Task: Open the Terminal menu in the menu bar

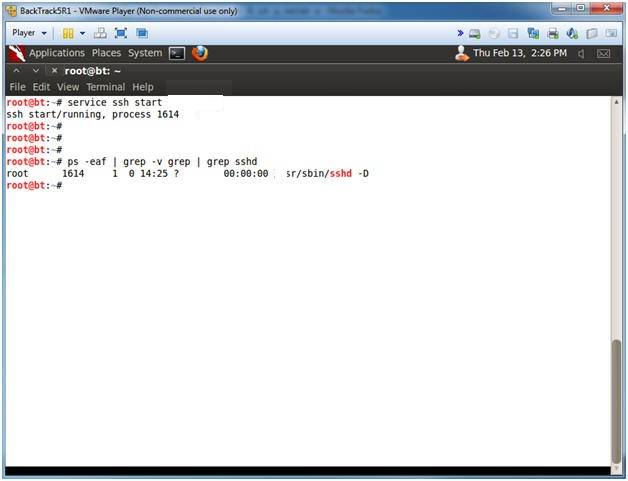Action: tap(105, 87)
